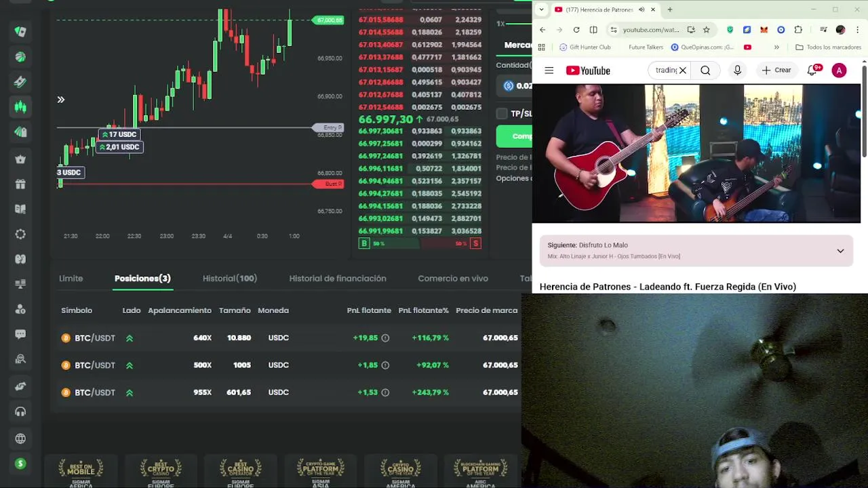The height and width of the screenshot is (488, 868).
Task: Click the 955X leverage cell
Action: point(202,392)
